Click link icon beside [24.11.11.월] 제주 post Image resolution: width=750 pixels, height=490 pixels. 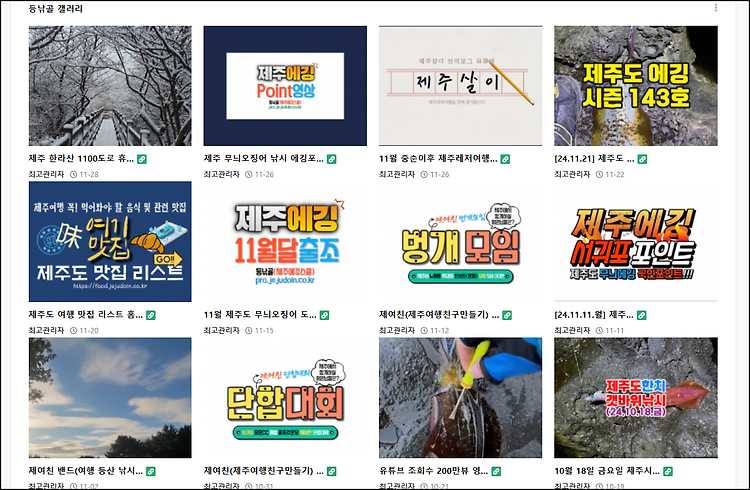[642, 315]
